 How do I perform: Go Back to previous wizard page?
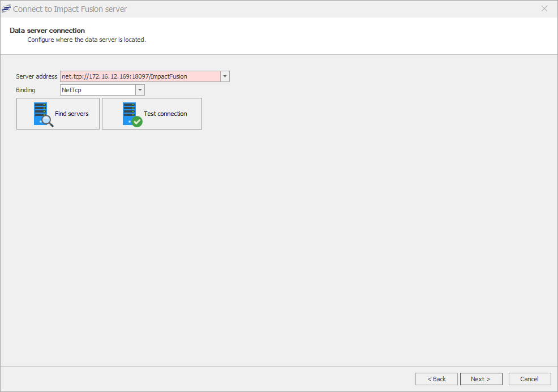click(436, 379)
